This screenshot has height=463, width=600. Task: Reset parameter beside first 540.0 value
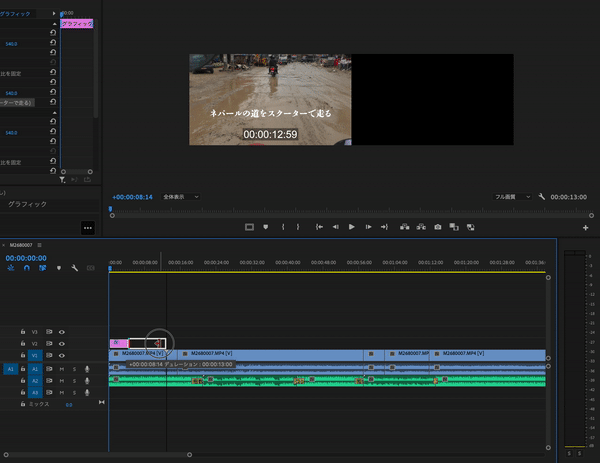tap(53, 42)
